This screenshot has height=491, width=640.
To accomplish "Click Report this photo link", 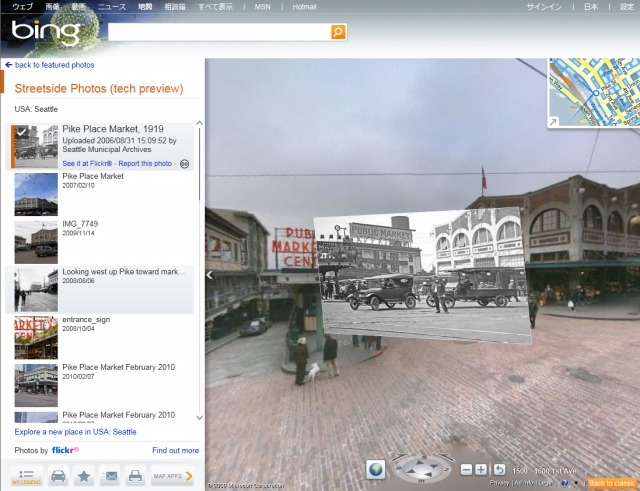I will tap(145, 163).
